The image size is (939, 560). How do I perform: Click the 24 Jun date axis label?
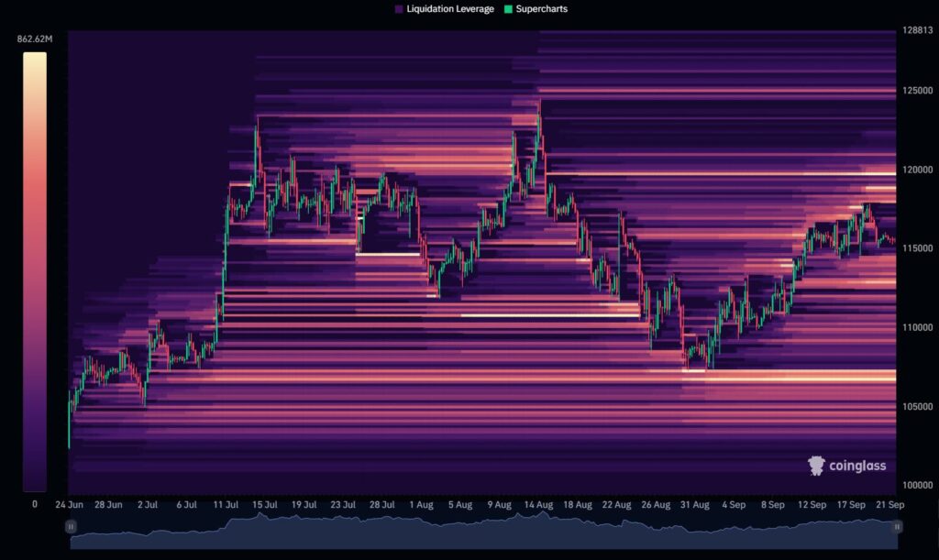[x=70, y=504]
